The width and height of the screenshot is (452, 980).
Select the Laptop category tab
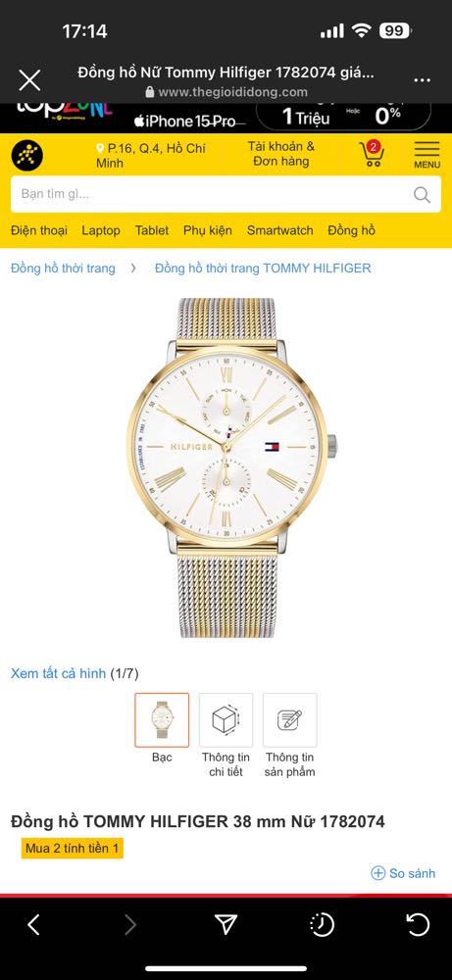tap(101, 230)
